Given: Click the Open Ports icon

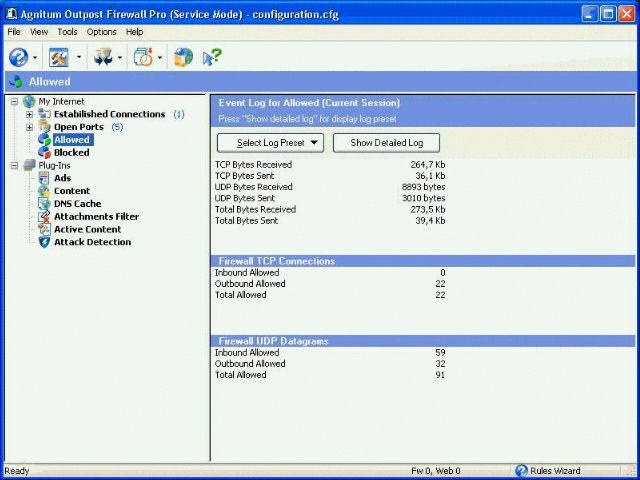Looking at the screenshot, I should pos(44,127).
